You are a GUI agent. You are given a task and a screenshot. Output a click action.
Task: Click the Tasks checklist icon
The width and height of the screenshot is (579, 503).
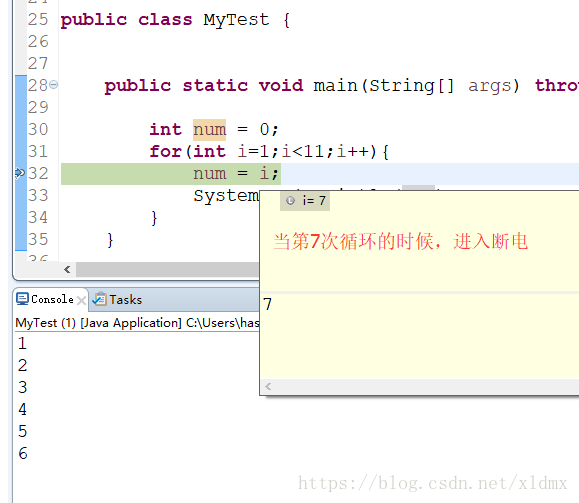click(99, 299)
